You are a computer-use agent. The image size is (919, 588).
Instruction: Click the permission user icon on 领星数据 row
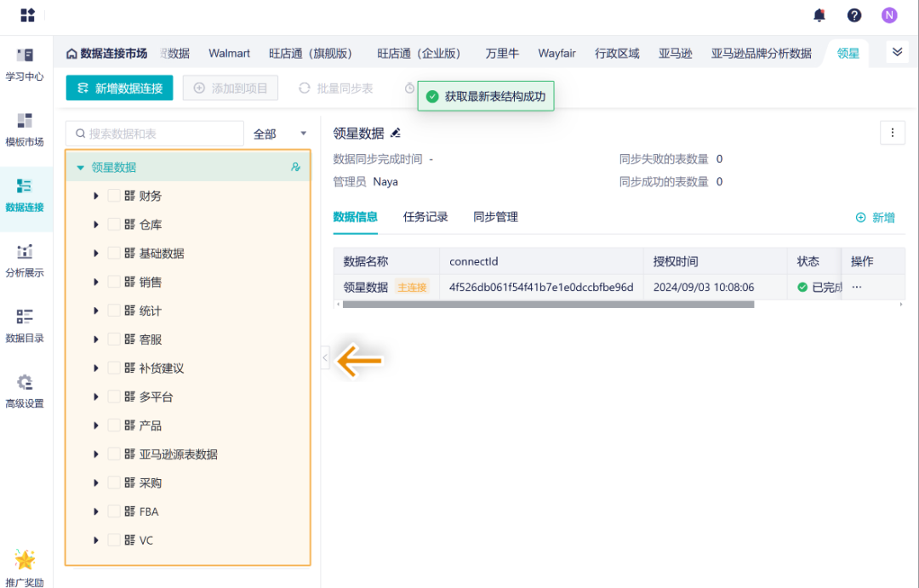pyautogui.click(x=295, y=167)
